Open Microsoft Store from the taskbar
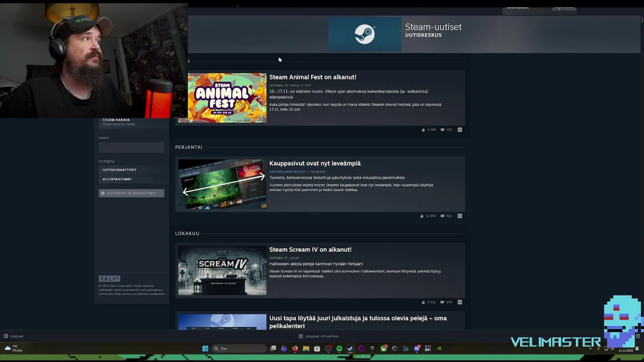 [317, 348]
